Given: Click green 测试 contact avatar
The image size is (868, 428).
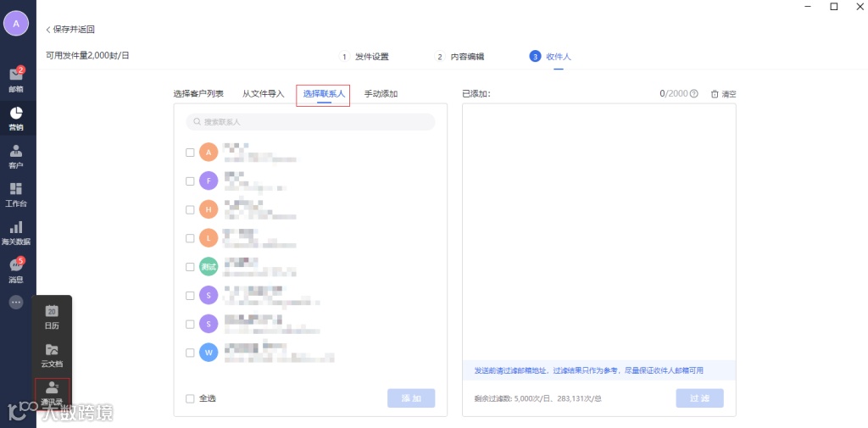Looking at the screenshot, I should 209,266.
